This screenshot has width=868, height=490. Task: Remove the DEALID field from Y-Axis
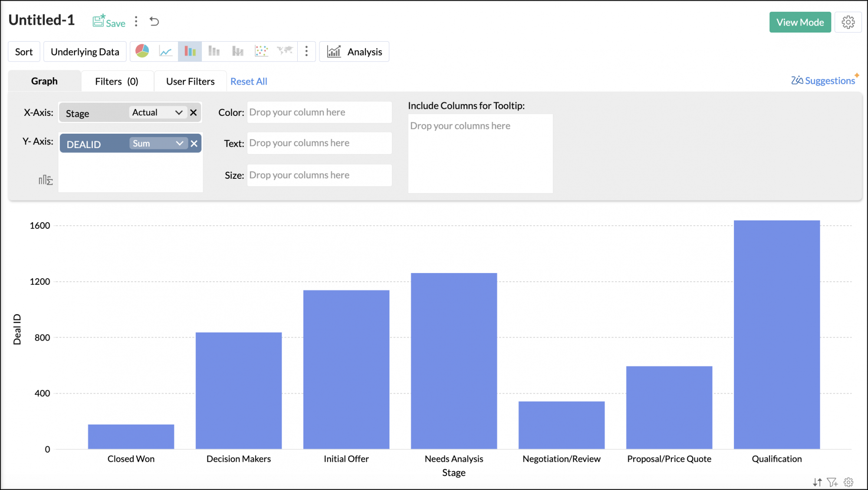coord(194,143)
